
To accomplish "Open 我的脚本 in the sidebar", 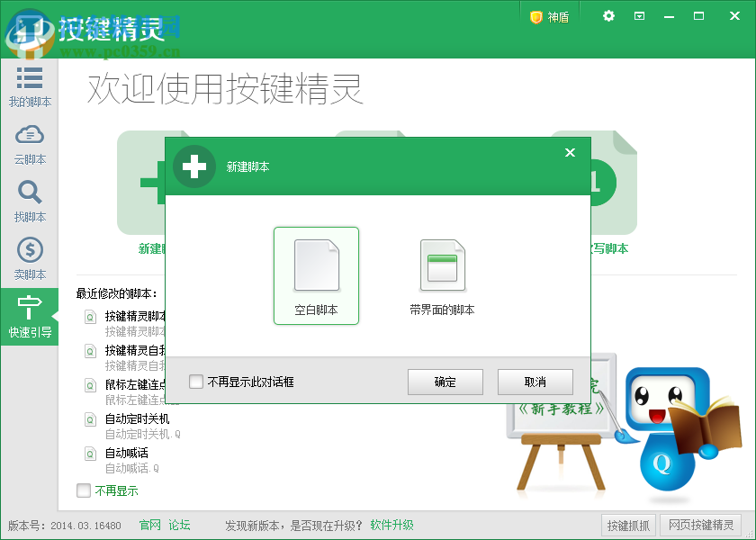I will click(x=30, y=87).
